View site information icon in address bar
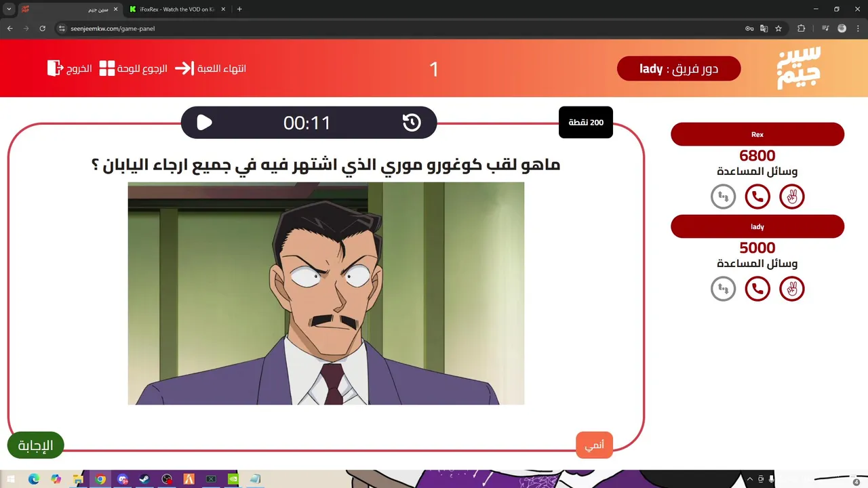The height and width of the screenshot is (488, 868). tap(62, 28)
